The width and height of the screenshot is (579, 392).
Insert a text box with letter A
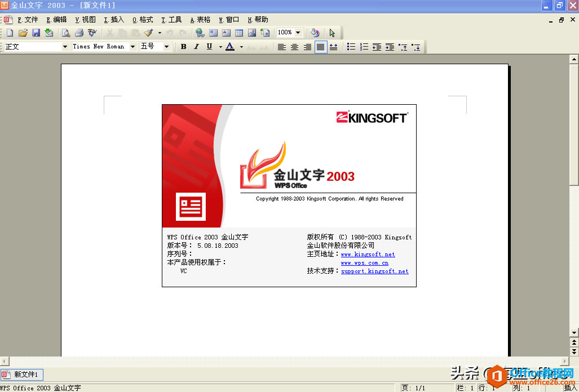click(x=226, y=33)
